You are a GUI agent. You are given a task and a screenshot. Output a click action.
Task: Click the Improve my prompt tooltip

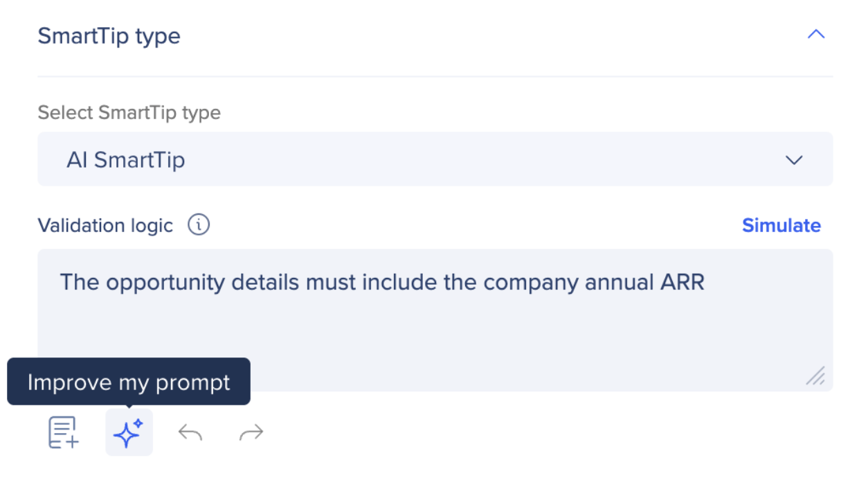(129, 382)
